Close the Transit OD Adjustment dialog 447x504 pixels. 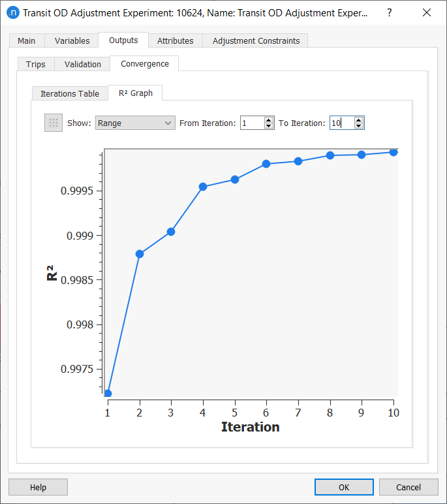coord(427,13)
